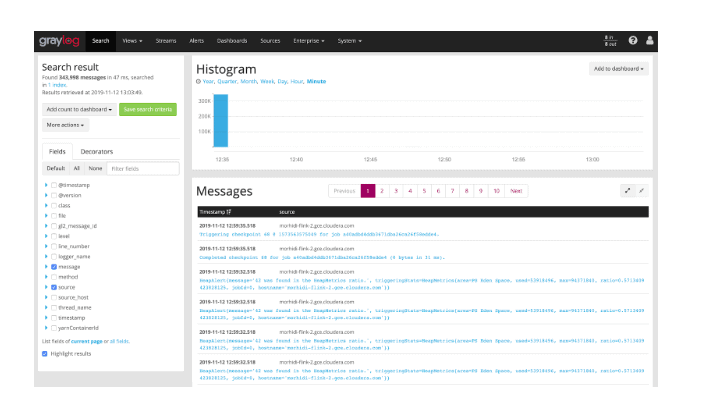Click the Save search criteria button
The height and width of the screenshot is (410, 715).
coord(147,108)
